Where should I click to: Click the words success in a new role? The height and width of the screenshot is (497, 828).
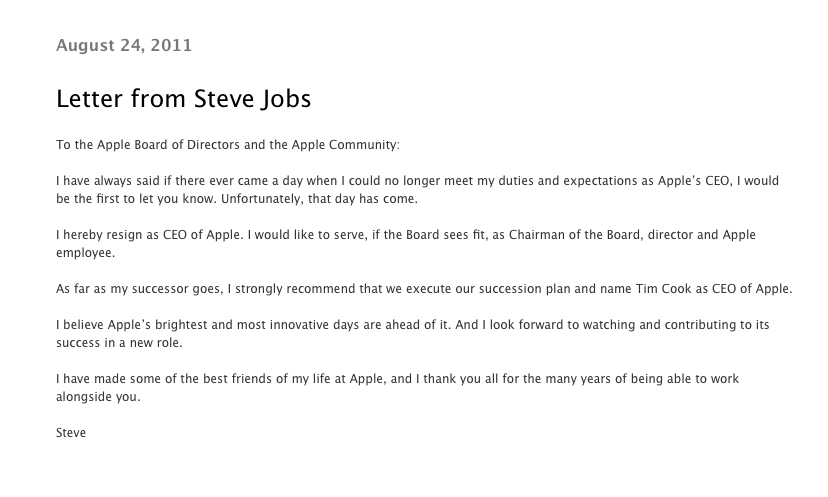coord(119,343)
